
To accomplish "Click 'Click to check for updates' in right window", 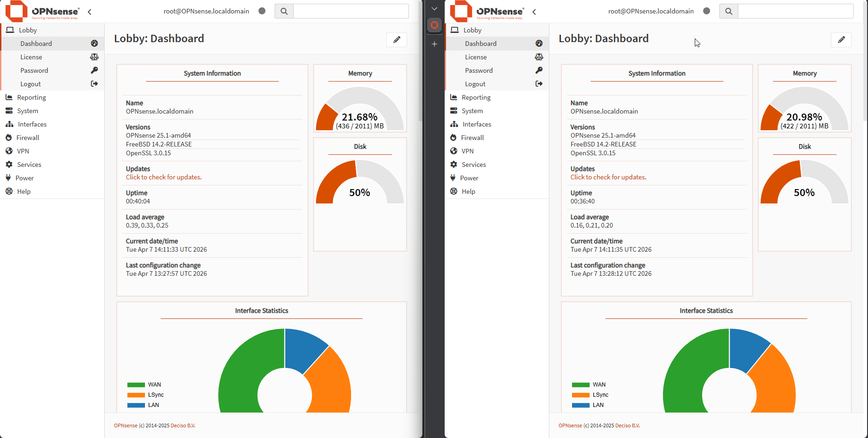I will pyautogui.click(x=609, y=178).
